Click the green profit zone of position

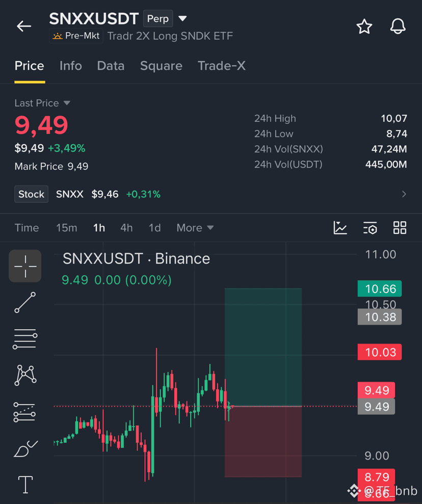click(263, 347)
